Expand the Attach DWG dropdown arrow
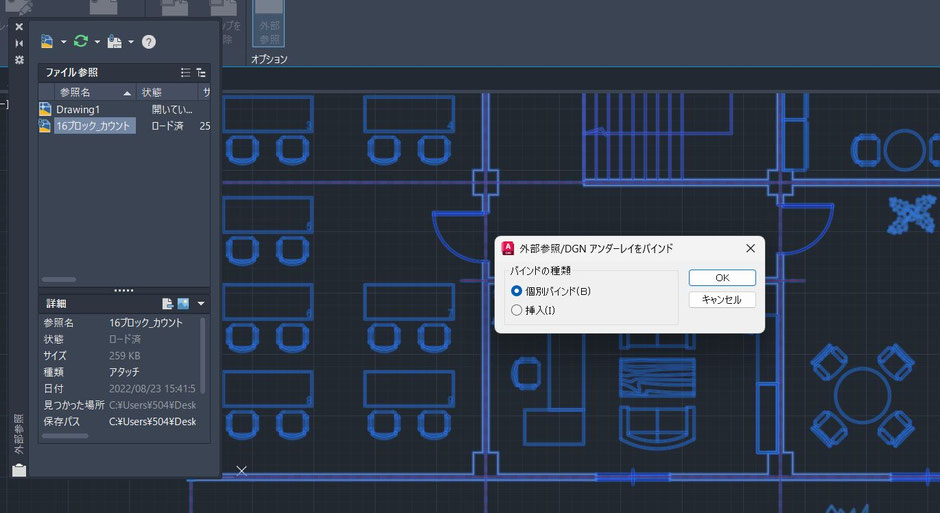Screen dimensions: 940x513 [x=63, y=42]
